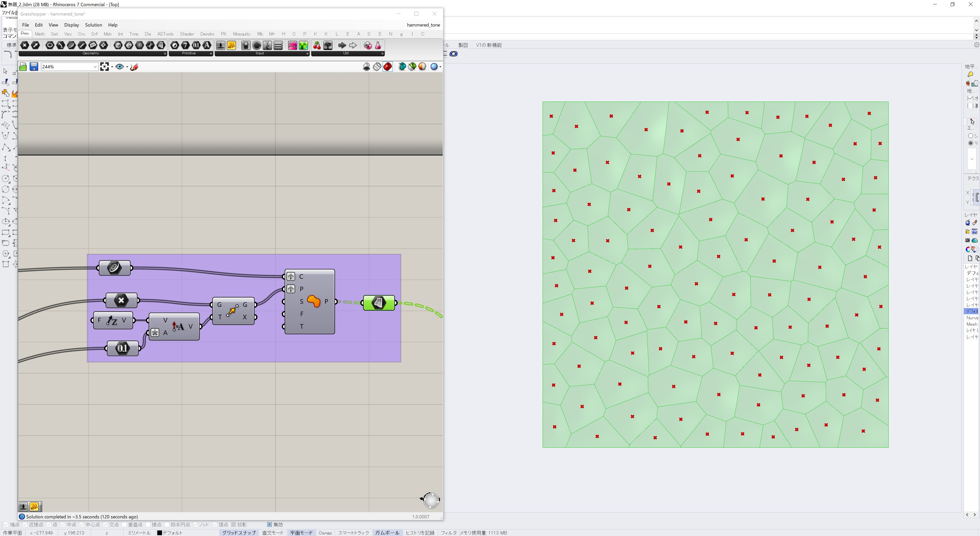
Task: Select the Text A primitive icon
Action: click(x=207, y=45)
